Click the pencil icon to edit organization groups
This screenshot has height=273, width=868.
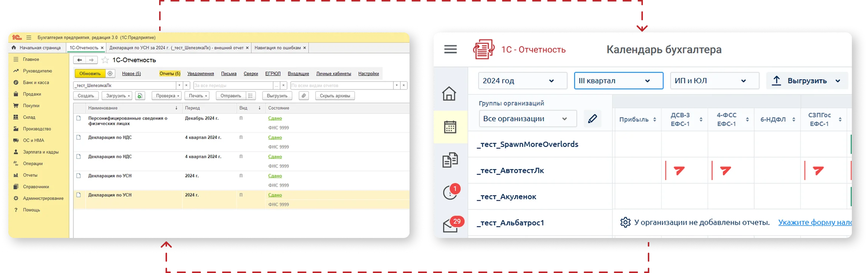point(592,119)
